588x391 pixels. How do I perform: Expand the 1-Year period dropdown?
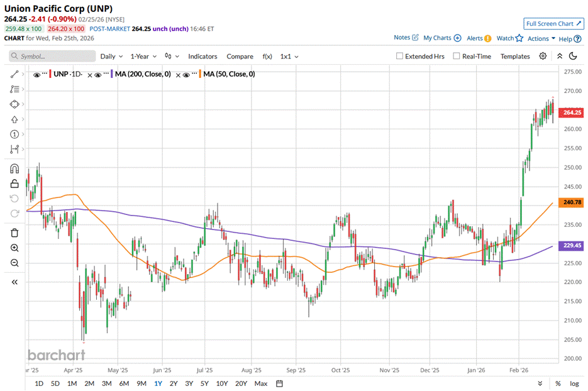point(143,56)
